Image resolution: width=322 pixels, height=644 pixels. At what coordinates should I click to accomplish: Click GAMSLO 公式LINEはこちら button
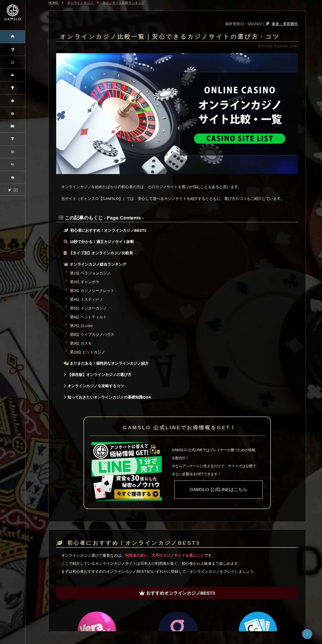click(x=218, y=489)
